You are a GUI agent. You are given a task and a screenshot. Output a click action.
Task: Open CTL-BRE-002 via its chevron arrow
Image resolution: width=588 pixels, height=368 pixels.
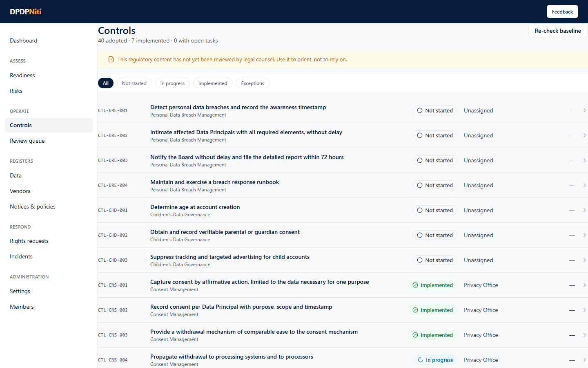[585, 135]
